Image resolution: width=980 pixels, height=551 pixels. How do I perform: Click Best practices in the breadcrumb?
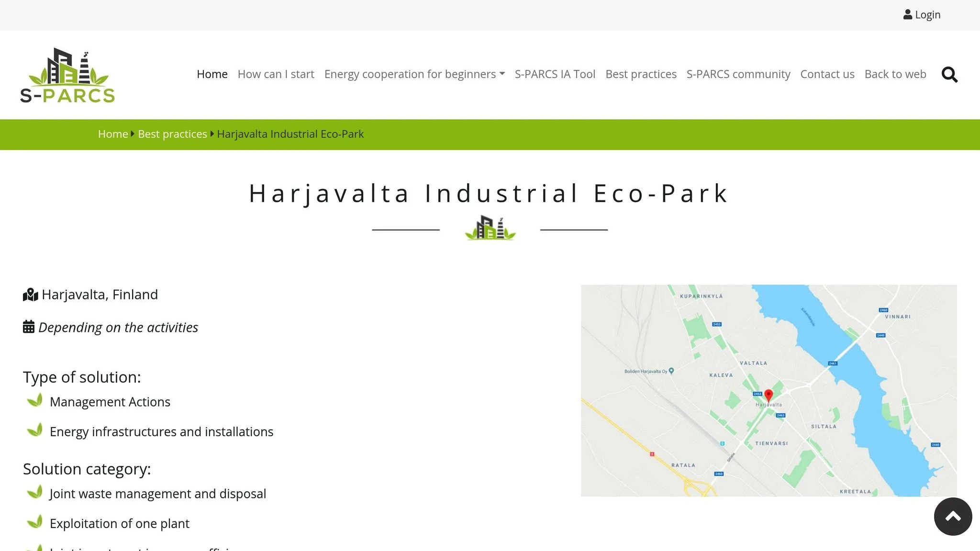[172, 134]
